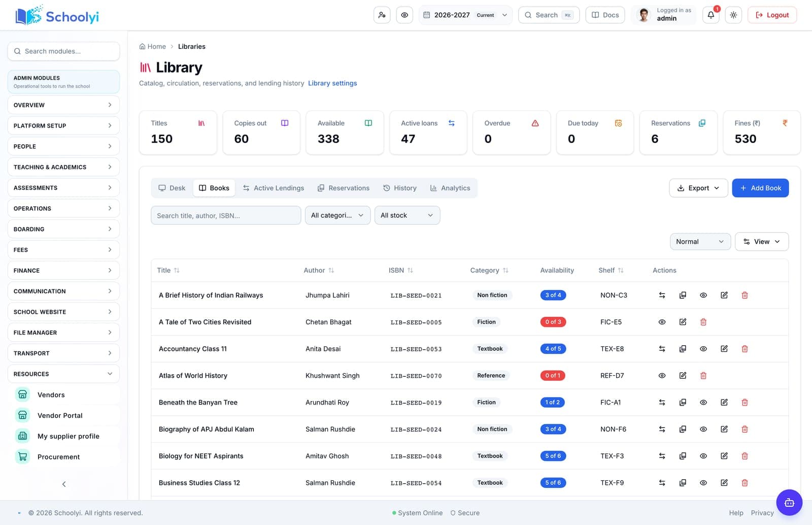Click the Logout button
This screenshot has height=525, width=812.
pos(772,15)
